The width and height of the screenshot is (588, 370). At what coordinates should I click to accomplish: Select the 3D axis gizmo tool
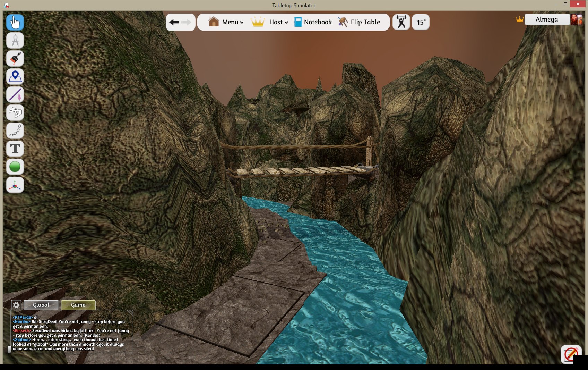pos(15,185)
